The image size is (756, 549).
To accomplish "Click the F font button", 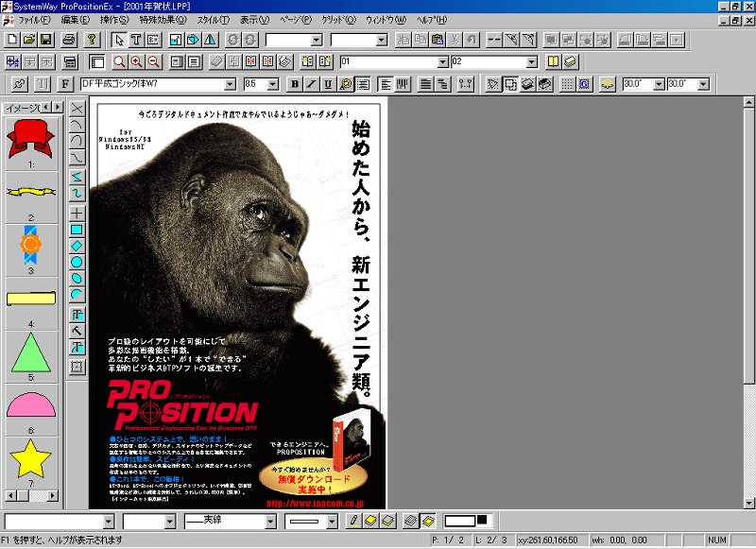I will (x=65, y=84).
